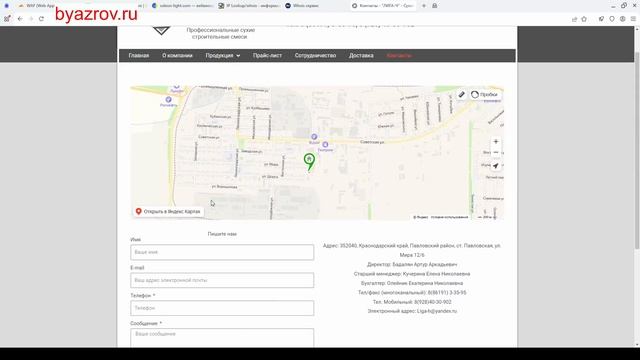
Task: Bookmark the page with the star icon
Action: (x=584, y=19)
